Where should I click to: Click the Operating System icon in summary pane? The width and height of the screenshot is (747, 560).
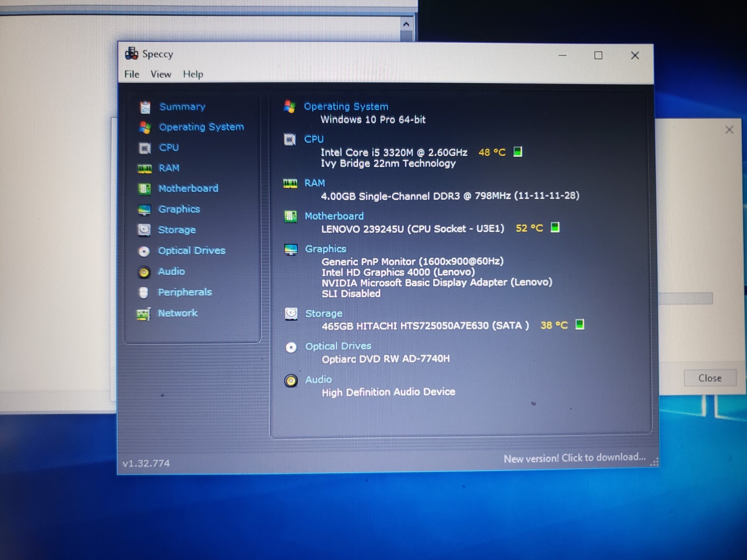pyautogui.click(x=289, y=107)
